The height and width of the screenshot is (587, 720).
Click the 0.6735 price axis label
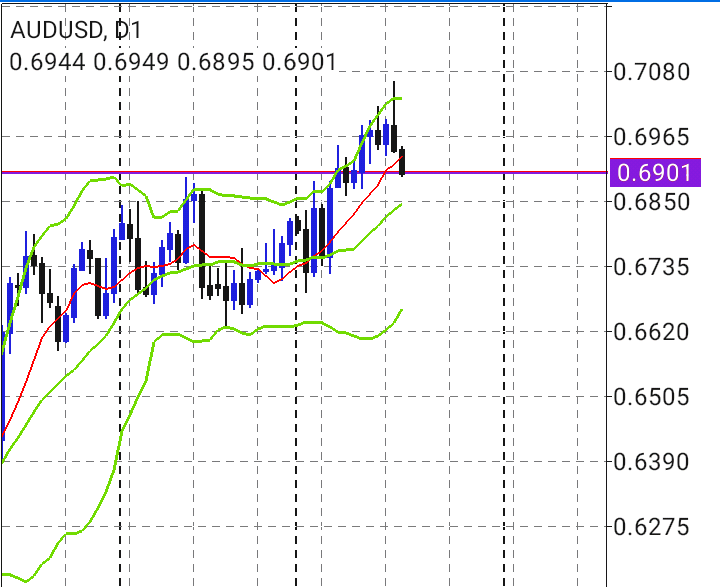pyautogui.click(x=652, y=267)
